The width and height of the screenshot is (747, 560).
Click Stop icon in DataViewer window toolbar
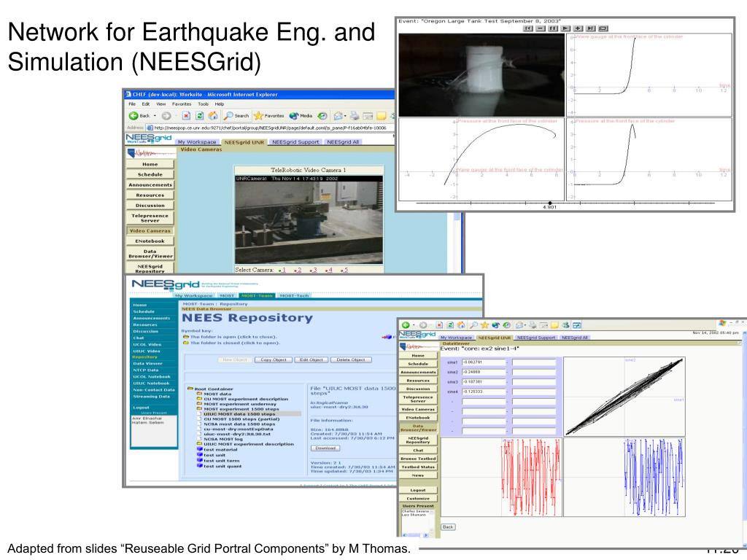click(439, 324)
